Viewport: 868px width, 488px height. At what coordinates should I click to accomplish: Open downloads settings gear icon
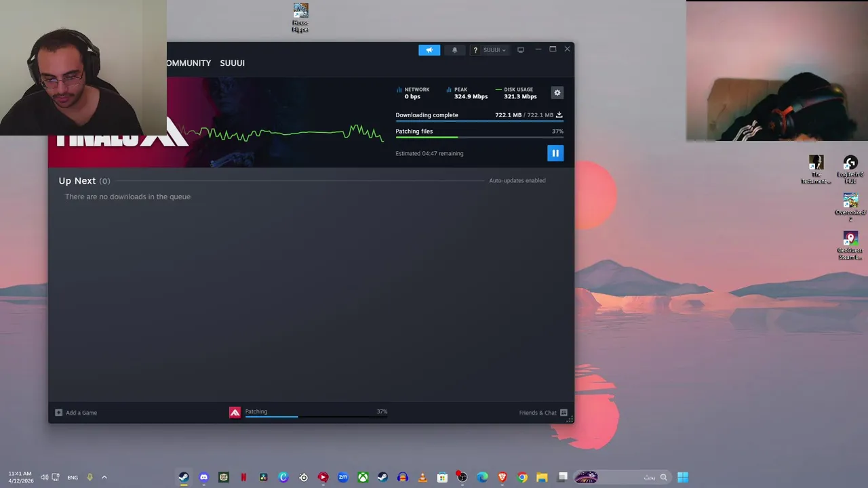point(557,93)
